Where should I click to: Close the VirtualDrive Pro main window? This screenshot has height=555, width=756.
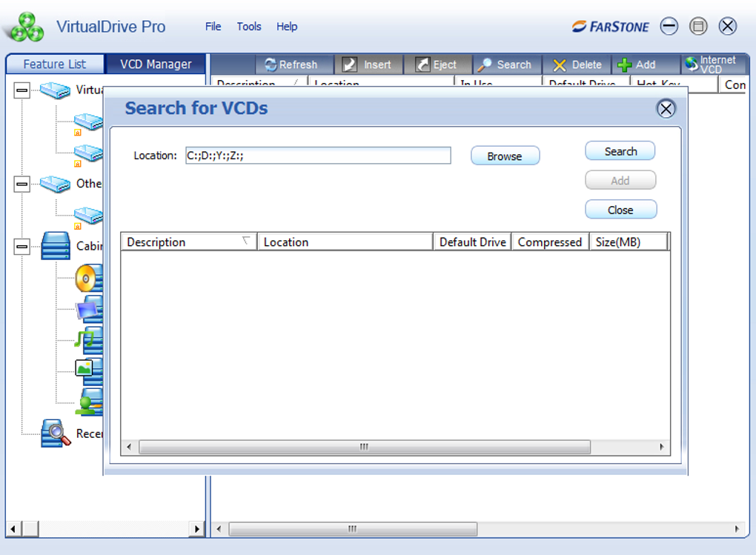pyautogui.click(x=728, y=26)
